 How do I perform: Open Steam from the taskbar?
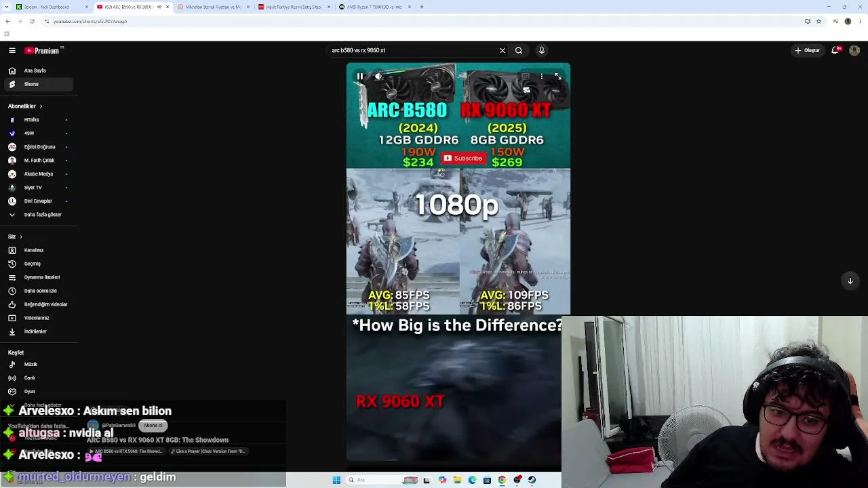(x=532, y=481)
